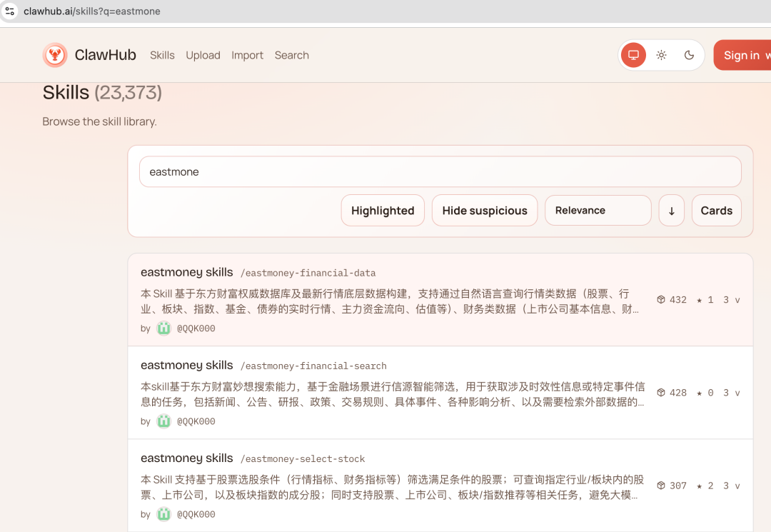The height and width of the screenshot is (532, 771).
Task: Click the downloads box icon showing 428
Action: (x=661, y=392)
